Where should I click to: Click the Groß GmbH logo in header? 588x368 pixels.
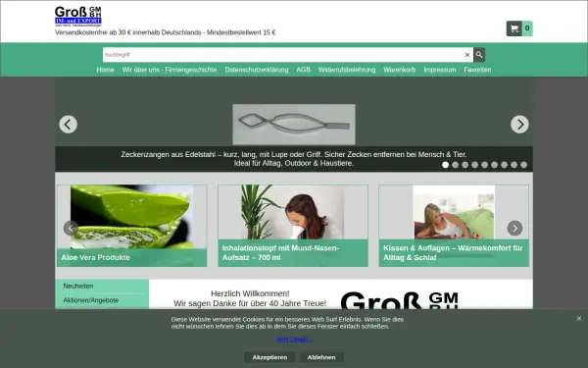tap(78, 16)
